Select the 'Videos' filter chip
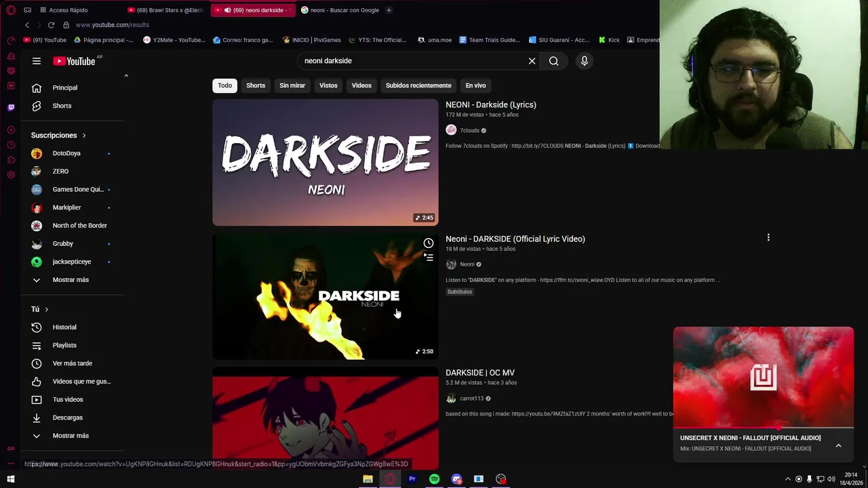 [x=361, y=85]
